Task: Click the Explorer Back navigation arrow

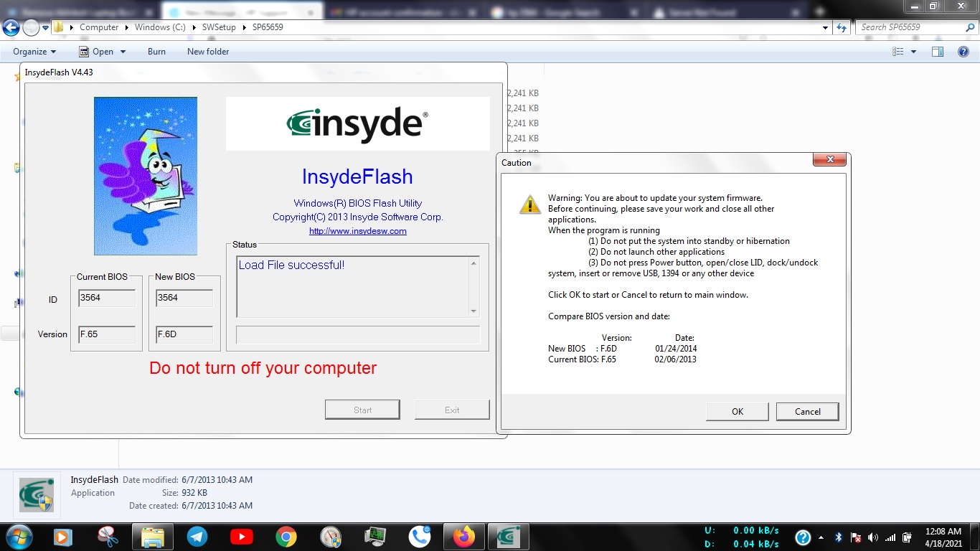Action: click(11, 27)
